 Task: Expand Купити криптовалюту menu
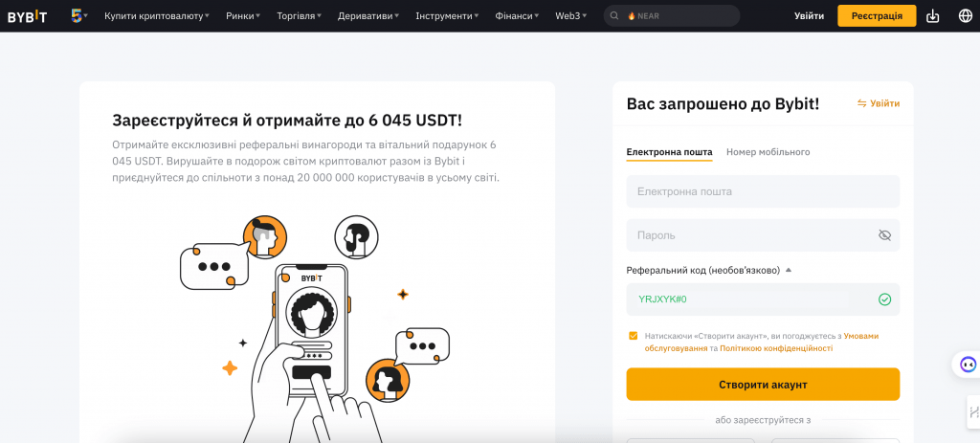[157, 16]
